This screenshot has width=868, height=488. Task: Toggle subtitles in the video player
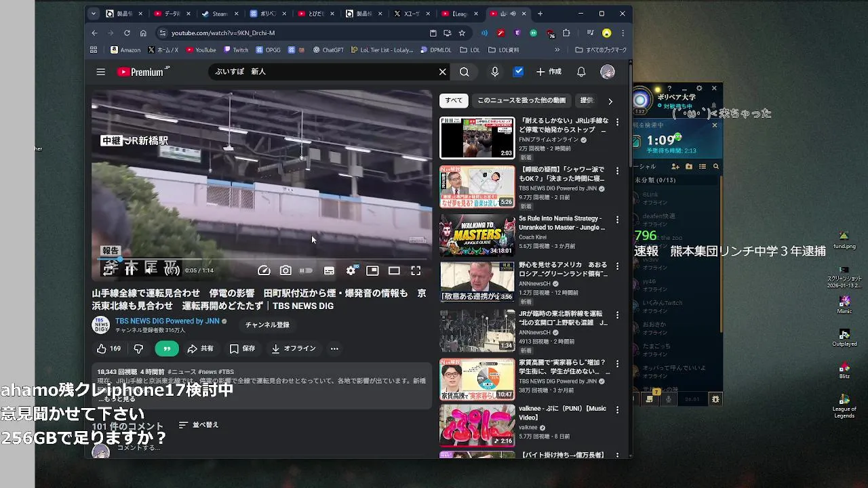tap(329, 270)
